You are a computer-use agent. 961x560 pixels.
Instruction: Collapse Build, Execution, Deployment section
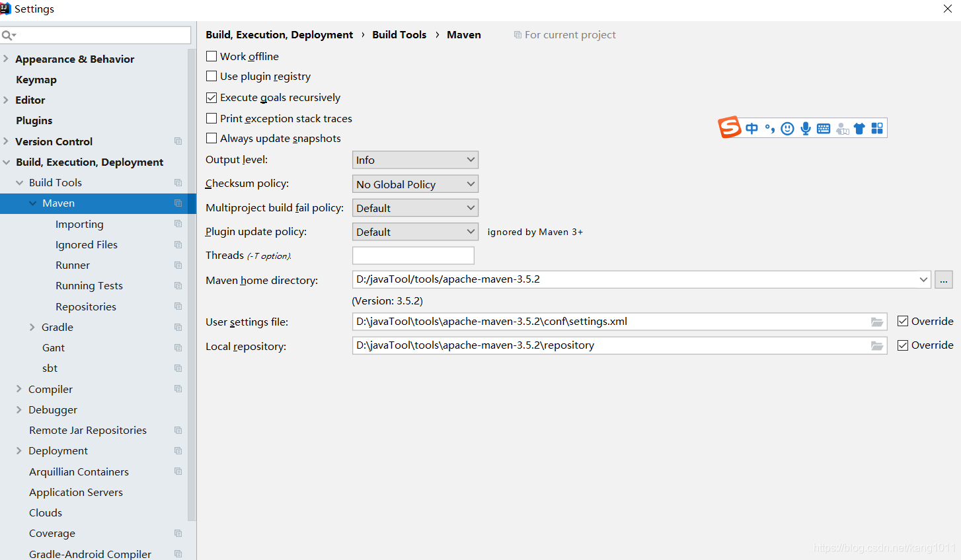click(x=6, y=162)
